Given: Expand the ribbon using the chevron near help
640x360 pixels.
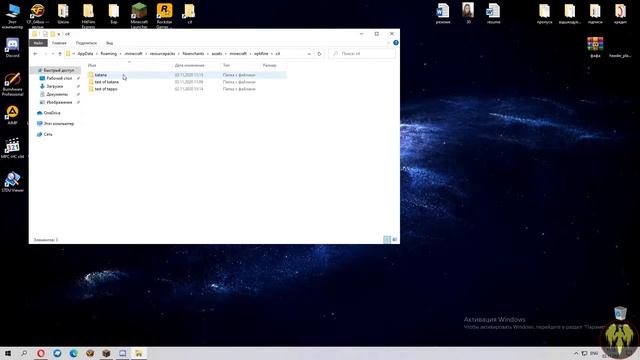Looking at the screenshot, I should (388, 42).
